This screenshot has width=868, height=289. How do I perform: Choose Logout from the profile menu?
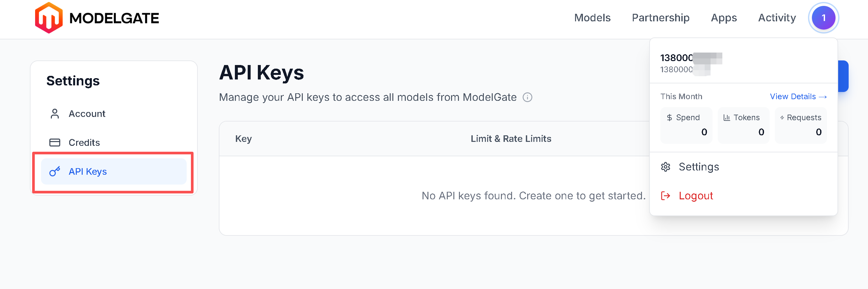(x=695, y=196)
